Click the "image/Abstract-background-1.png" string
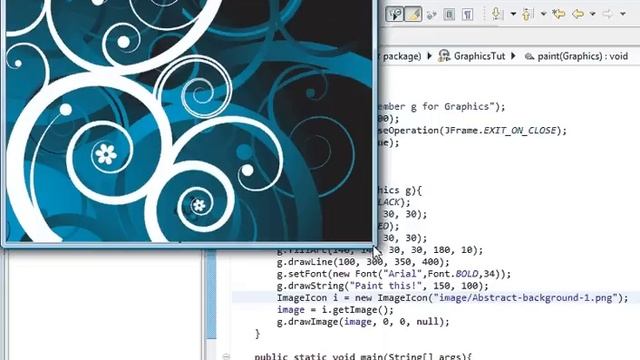Viewport: 640px width, 360px height. (525, 298)
